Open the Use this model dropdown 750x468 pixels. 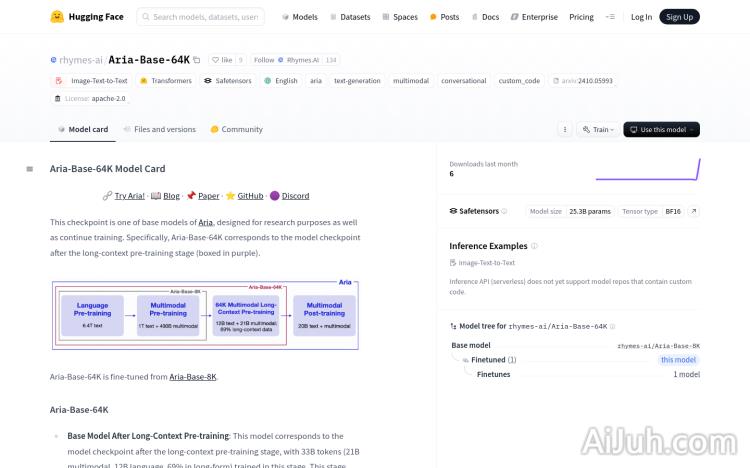661,129
